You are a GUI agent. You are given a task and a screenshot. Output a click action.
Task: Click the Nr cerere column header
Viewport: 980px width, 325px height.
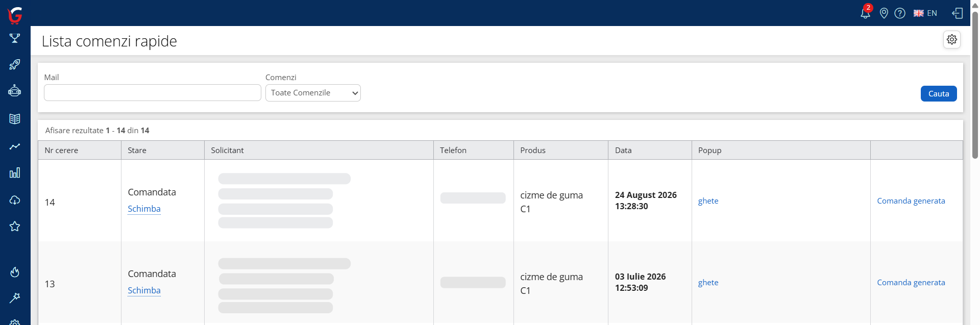click(x=80, y=150)
